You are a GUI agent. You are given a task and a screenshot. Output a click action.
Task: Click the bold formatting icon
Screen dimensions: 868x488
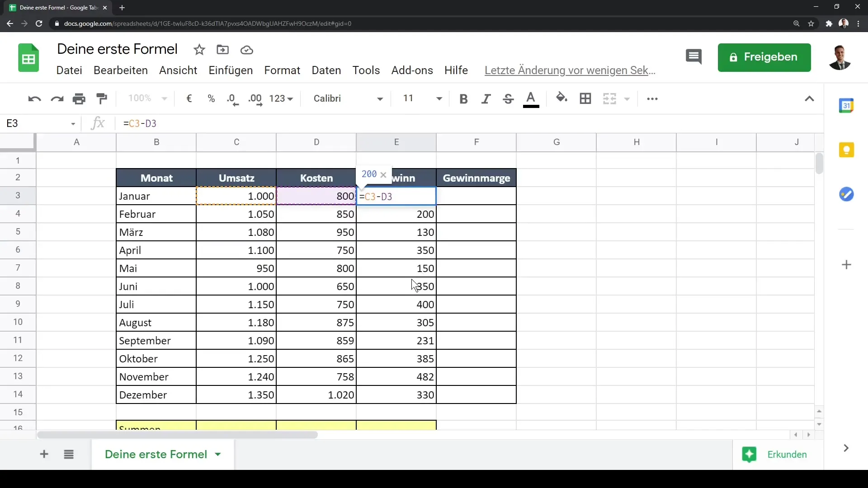(x=463, y=99)
